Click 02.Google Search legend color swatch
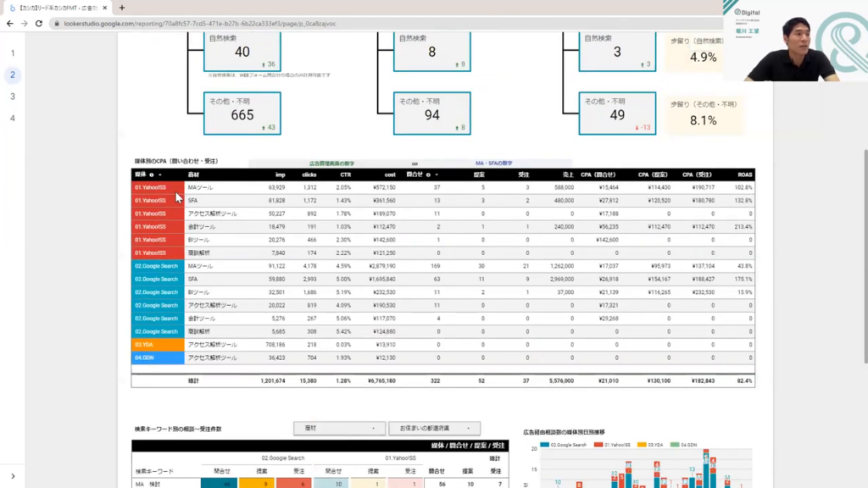Screen dimensions: 868x488 [548, 445]
